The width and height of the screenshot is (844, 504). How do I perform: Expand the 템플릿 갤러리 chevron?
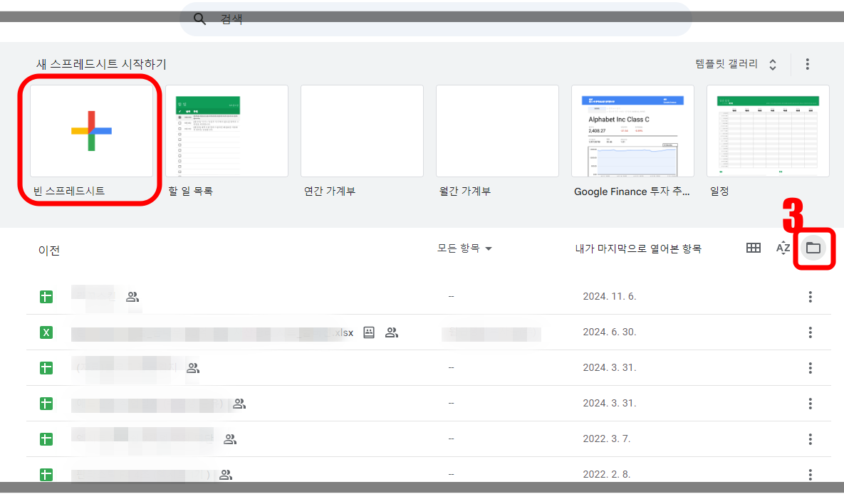coord(771,63)
